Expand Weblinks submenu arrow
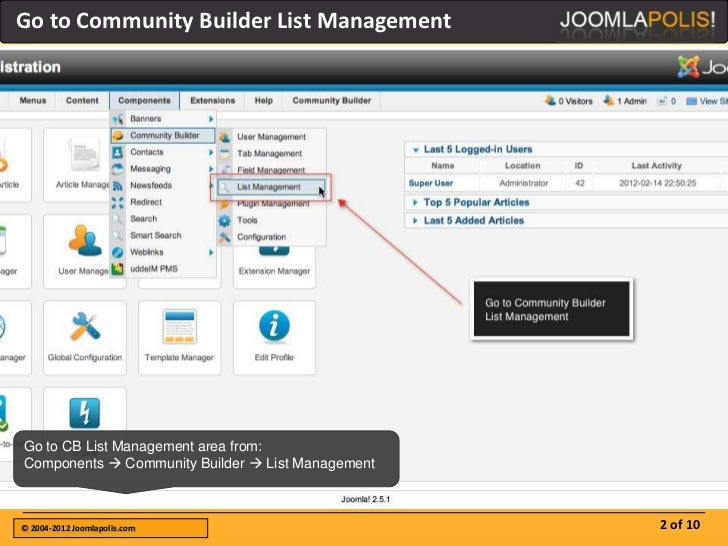This screenshot has width=728, height=546. click(x=211, y=252)
